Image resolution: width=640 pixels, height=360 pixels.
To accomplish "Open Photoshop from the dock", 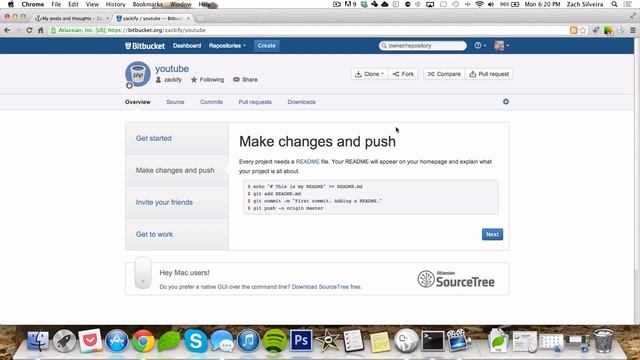I will [301, 341].
